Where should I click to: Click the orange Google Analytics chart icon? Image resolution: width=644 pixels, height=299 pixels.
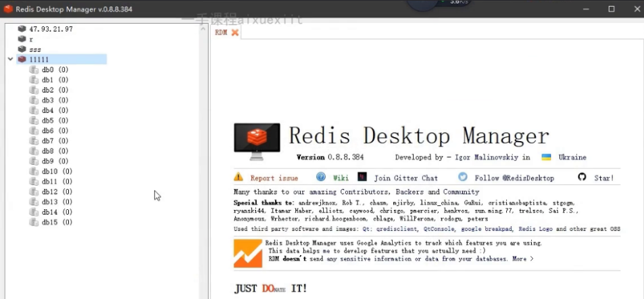tap(248, 254)
